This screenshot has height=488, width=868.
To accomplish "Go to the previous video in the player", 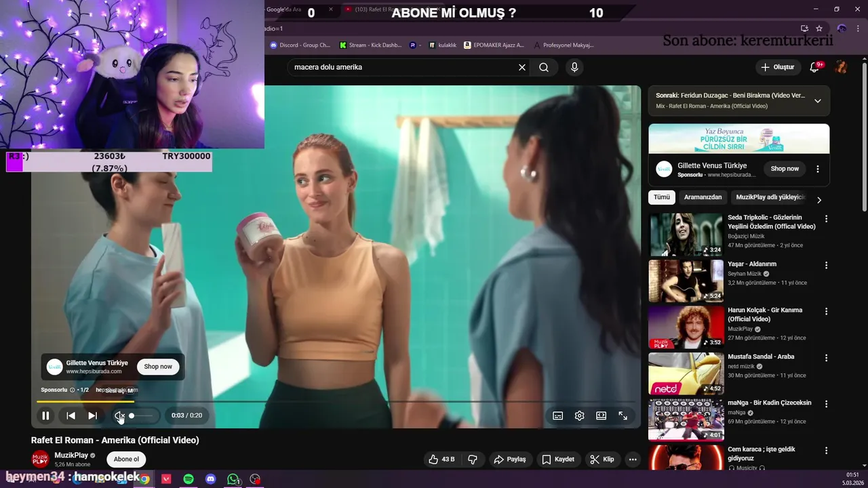I will [71, 415].
